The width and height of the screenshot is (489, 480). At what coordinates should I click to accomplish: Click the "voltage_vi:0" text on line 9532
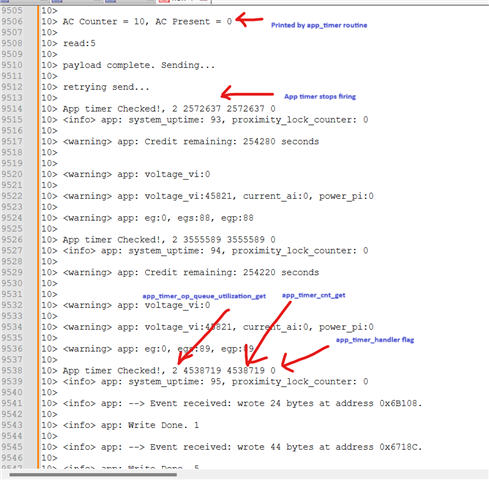(x=177, y=305)
